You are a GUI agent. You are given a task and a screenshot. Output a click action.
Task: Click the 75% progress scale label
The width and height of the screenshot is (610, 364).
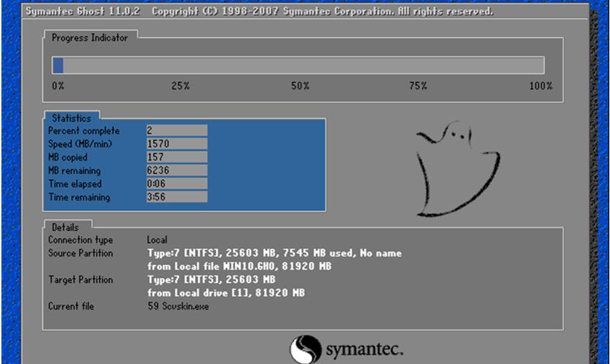pyautogui.click(x=418, y=86)
